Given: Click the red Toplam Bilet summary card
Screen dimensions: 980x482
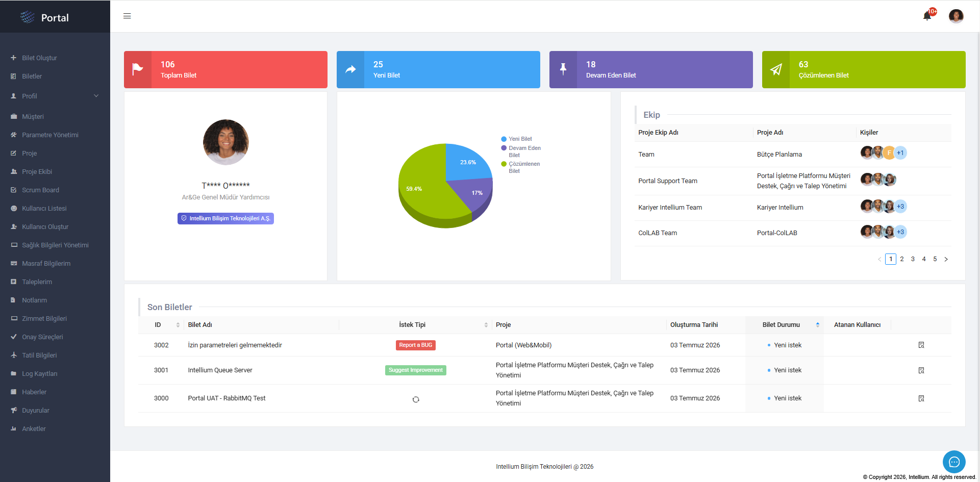Looking at the screenshot, I should point(225,69).
